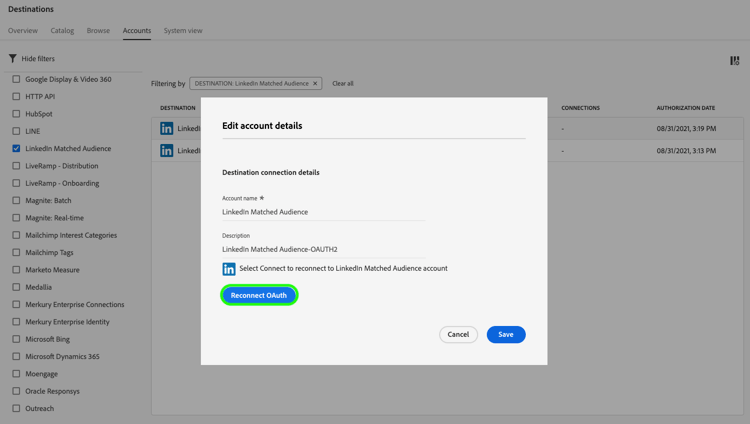The image size is (750, 424).
Task: Edit the Description field
Action: tap(324, 249)
